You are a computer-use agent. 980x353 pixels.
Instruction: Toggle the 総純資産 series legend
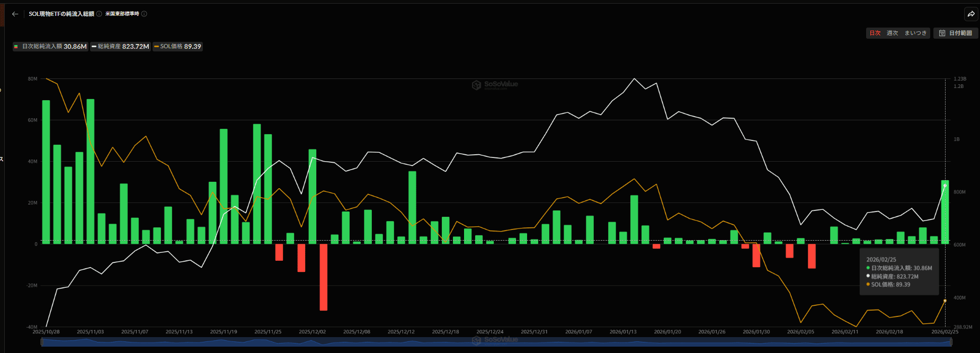click(x=120, y=47)
